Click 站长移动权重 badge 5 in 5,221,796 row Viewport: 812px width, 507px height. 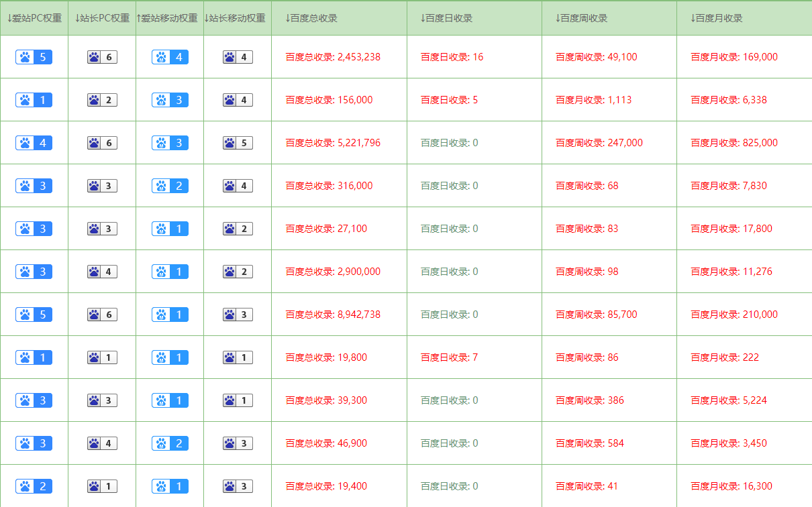(238, 143)
